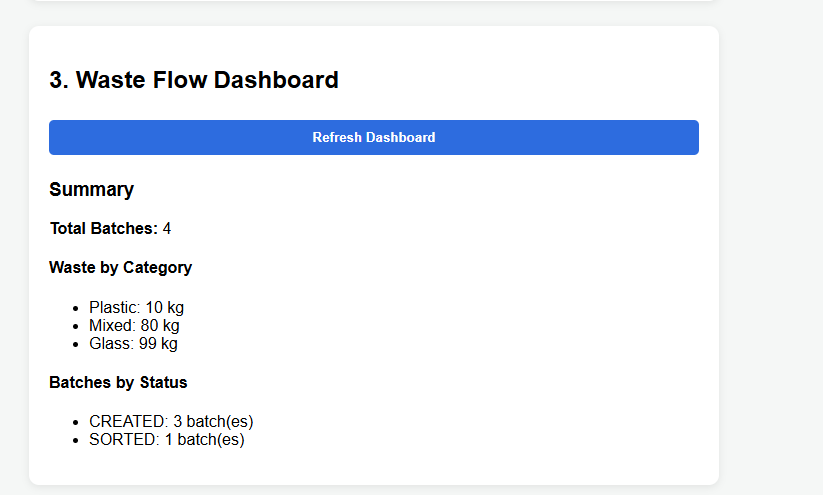Select the Mixed: 80 kg entry
The height and width of the screenshot is (495, 823).
[x=134, y=325]
